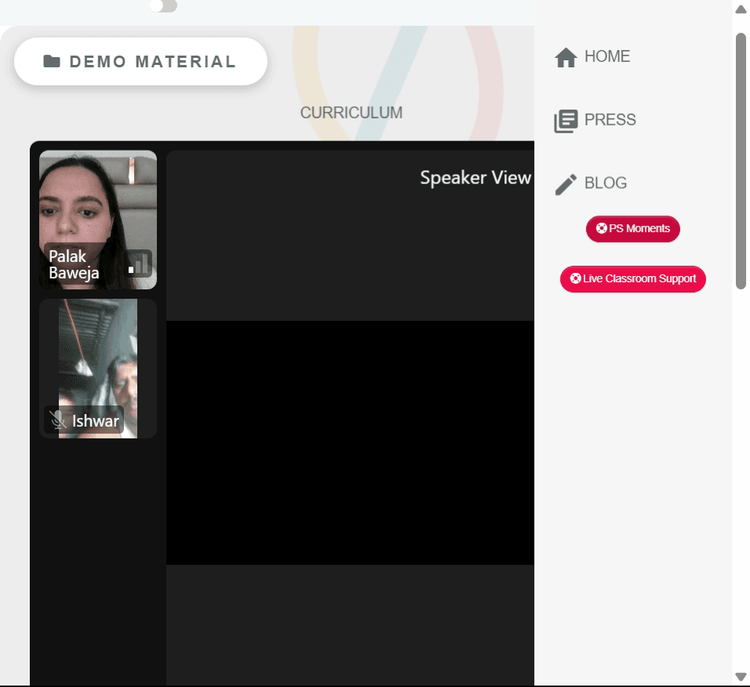Open the PRESS menu item
The width and height of the screenshot is (750, 687).
click(595, 120)
